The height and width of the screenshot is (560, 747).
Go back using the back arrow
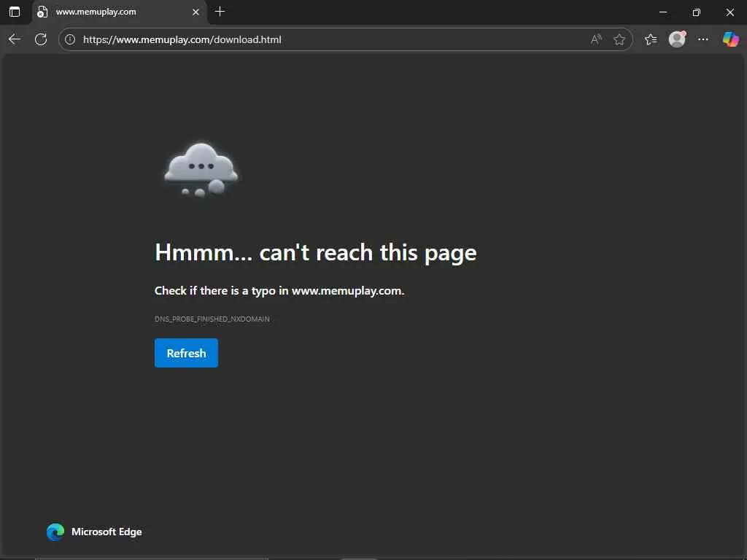coord(15,39)
